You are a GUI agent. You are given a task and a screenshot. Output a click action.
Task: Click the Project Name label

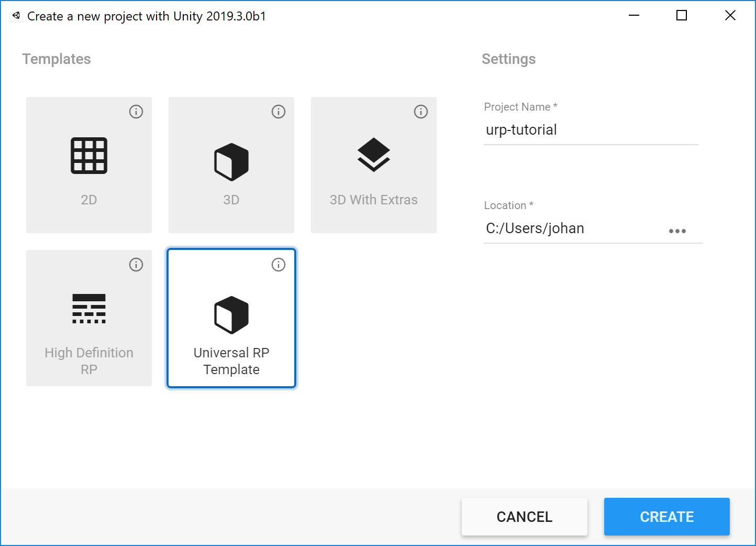click(521, 107)
